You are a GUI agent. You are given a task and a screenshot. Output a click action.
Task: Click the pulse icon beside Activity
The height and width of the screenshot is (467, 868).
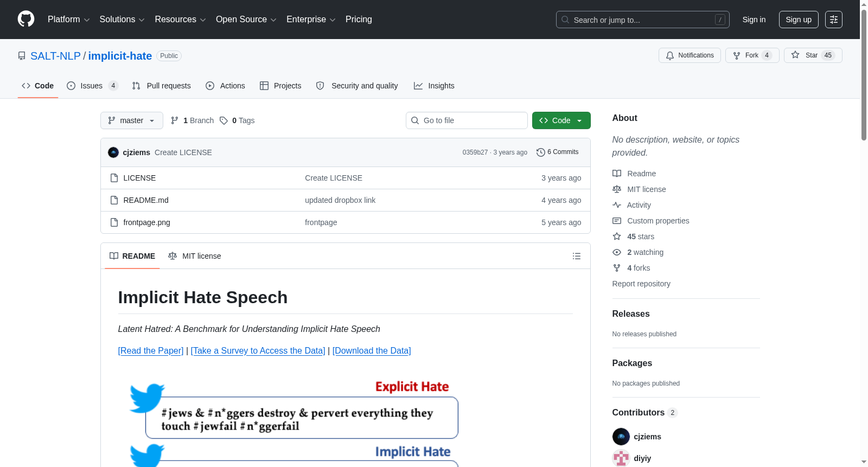tap(617, 205)
